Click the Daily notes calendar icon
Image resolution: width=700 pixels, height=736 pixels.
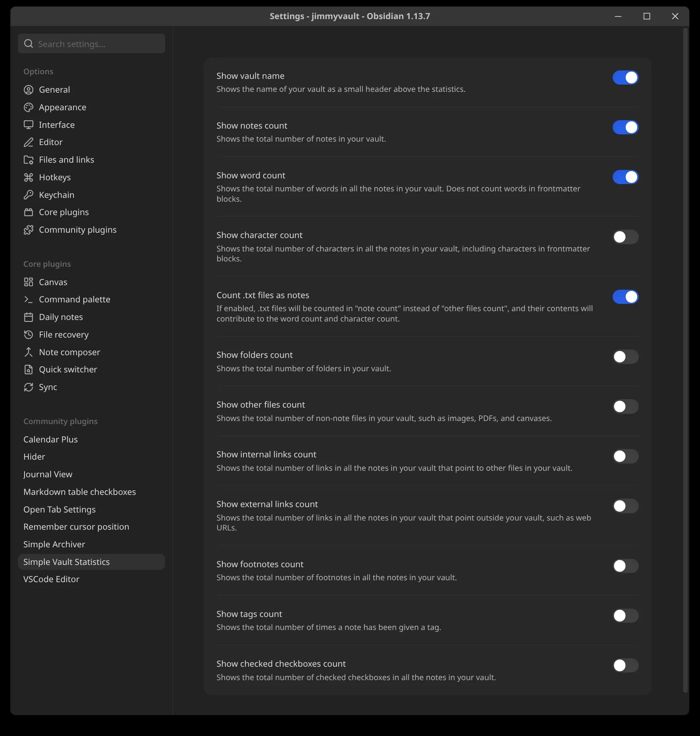coord(29,317)
